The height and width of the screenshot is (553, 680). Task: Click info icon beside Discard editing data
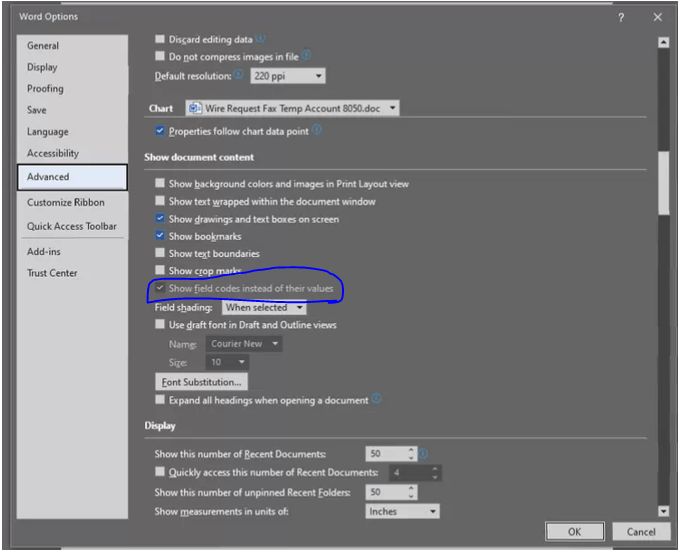[x=260, y=39]
